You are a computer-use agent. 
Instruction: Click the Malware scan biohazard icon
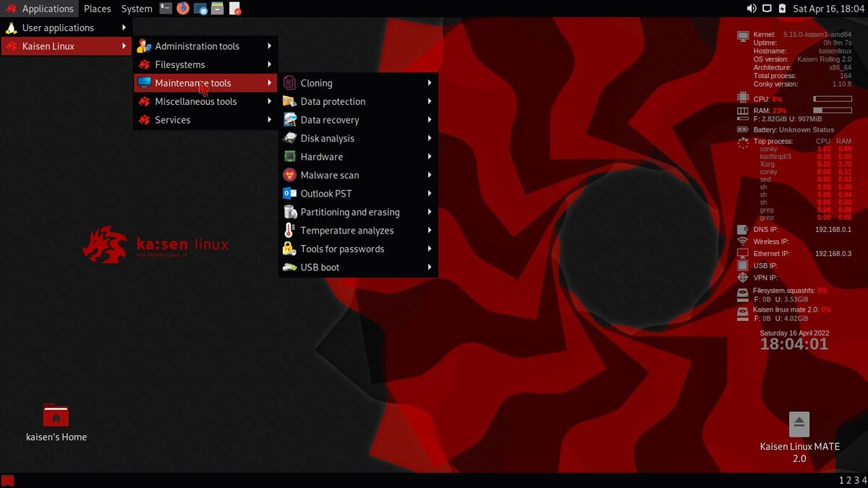click(x=289, y=175)
